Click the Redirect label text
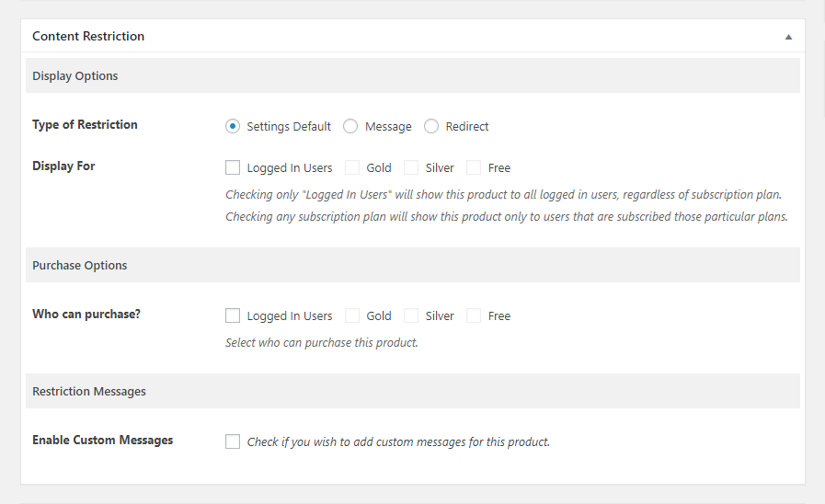Viewport: 825px width, 504px height. coord(467,127)
